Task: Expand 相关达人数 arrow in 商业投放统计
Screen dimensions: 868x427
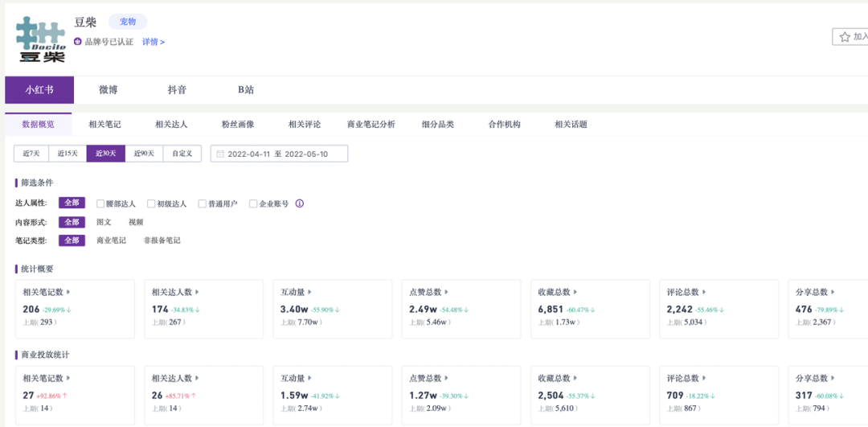Action: [197, 378]
